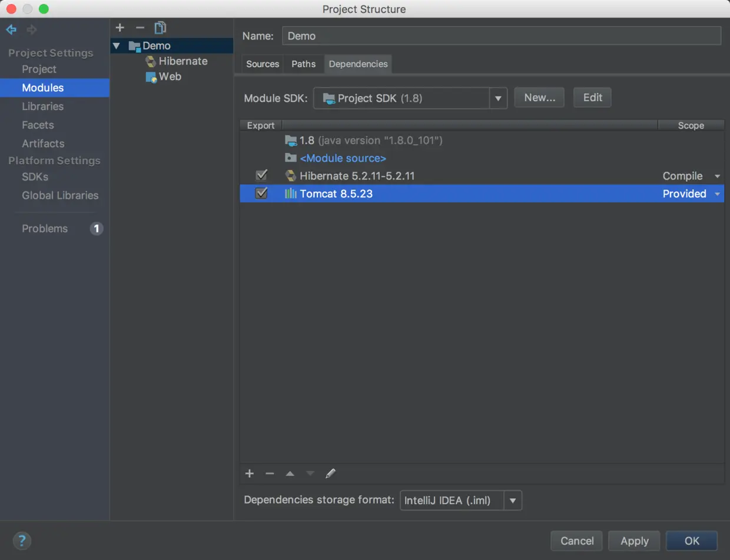730x560 pixels.
Task: Click the Tomcat library icon in the dependencies list
Action: [291, 194]
